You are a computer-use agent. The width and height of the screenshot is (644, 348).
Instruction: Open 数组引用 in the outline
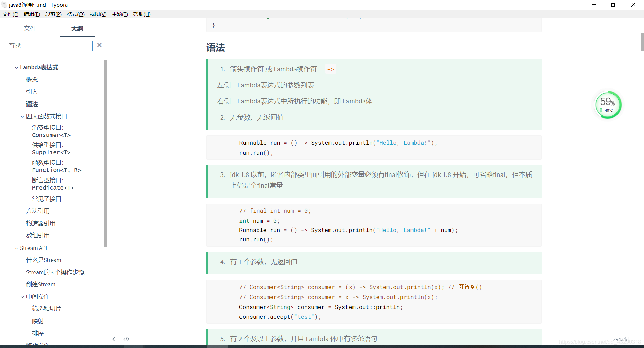38,235
